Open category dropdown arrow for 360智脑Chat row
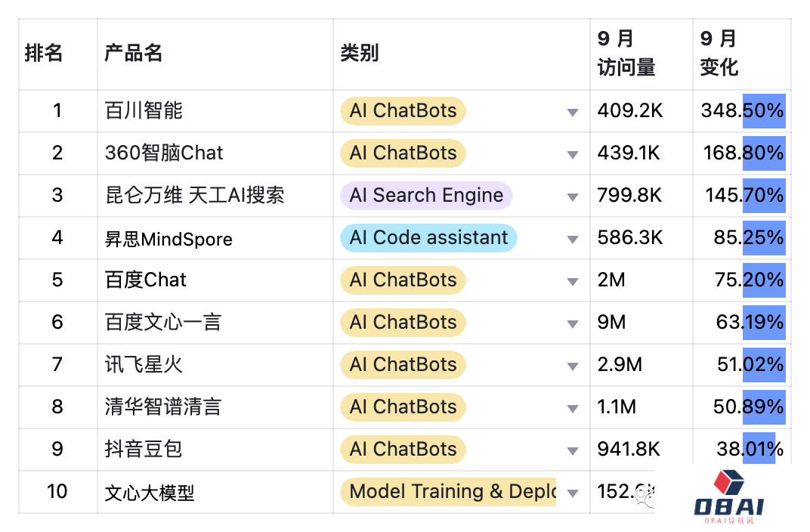 [572, 154]
